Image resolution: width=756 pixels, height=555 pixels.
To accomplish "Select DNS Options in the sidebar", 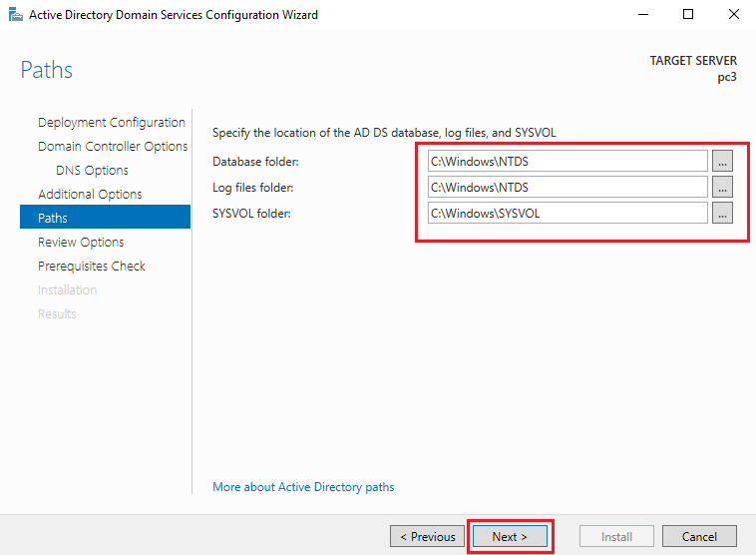I will click(x=92, y=171).
